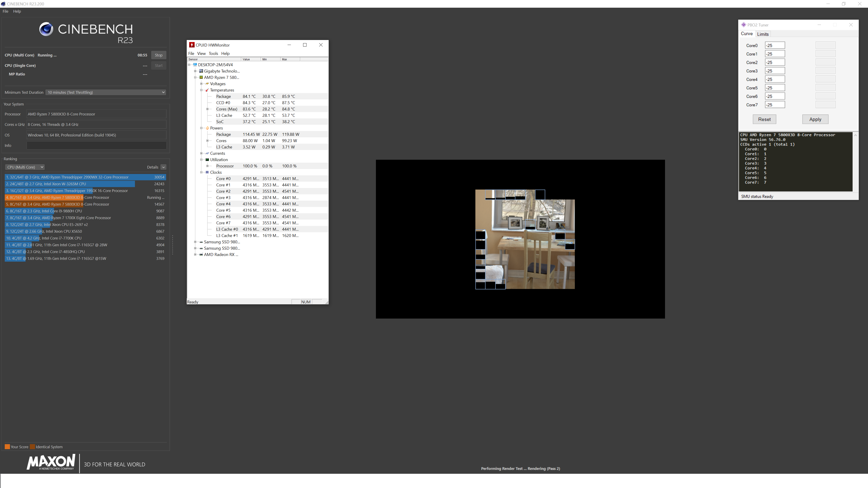Click the Cinebench logo sphere icon
Viewport: 868px width, 488px height.
(x=46, y=29)
